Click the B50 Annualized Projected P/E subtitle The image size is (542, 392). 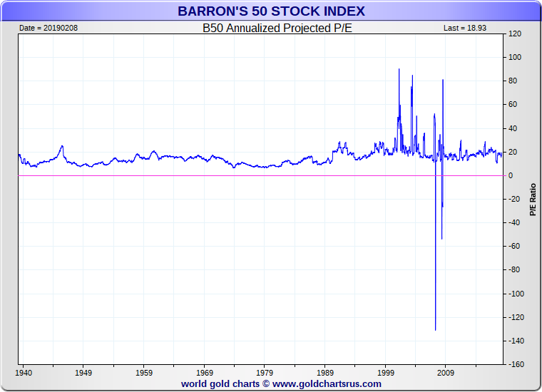[x=277, y=28]
